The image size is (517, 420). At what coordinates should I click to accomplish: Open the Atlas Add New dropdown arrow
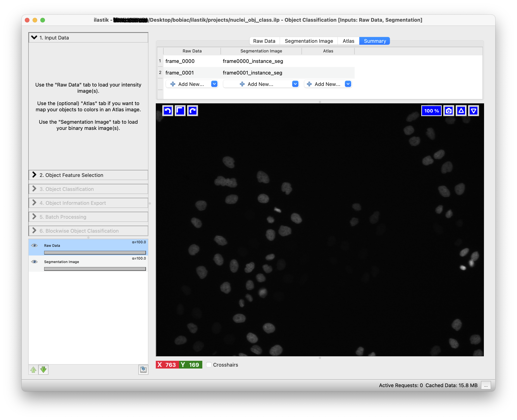tap(348, 84)
